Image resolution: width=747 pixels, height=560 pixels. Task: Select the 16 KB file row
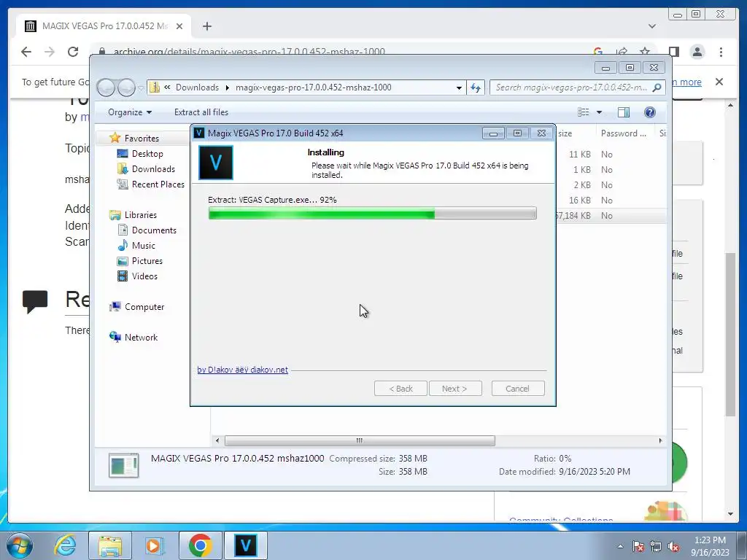pyautogui.click(x=611, y=201)
